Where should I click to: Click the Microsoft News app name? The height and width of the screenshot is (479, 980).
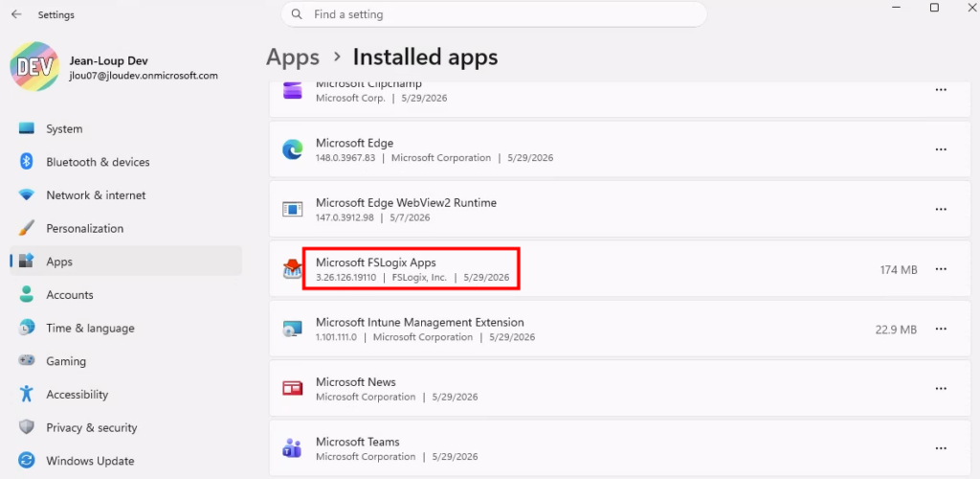click(x=356, y=382)
